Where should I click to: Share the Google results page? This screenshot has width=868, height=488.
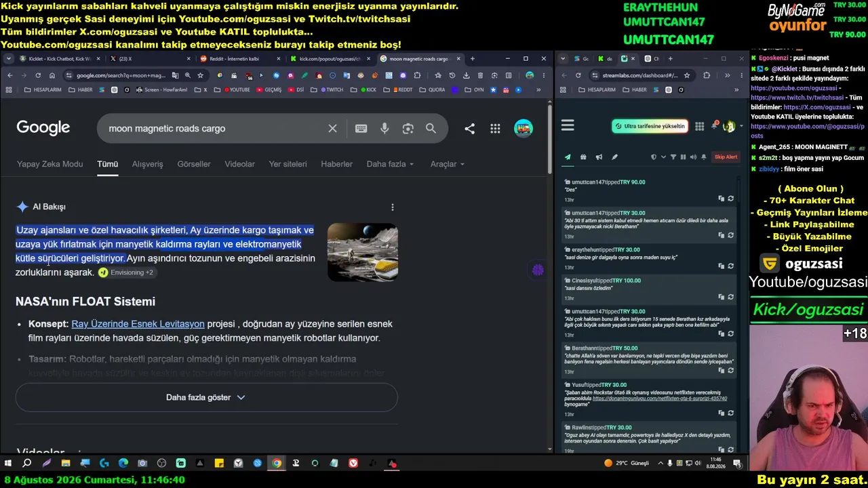pos(469,128)
